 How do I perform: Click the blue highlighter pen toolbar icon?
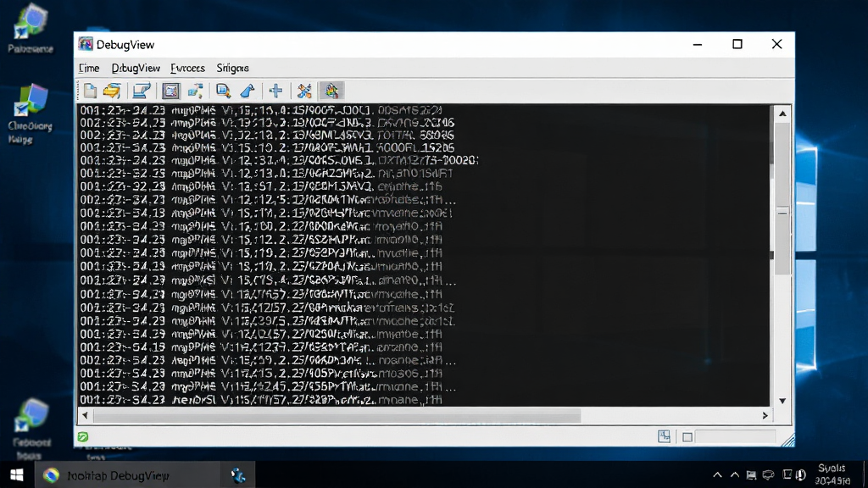248,91
